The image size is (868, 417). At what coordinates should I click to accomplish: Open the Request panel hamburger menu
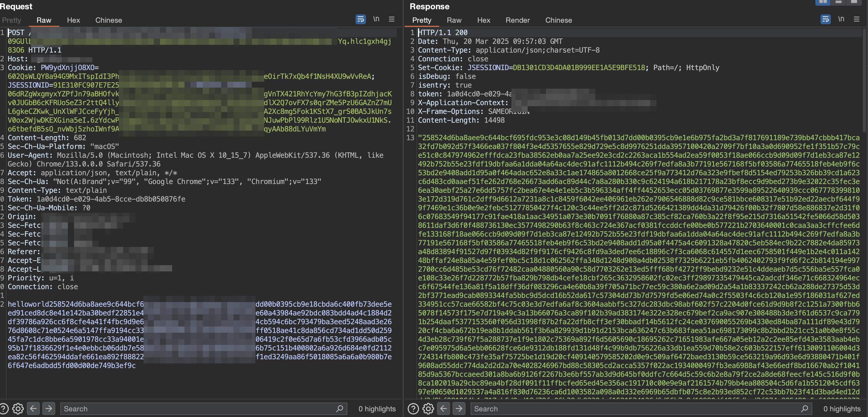391,19
